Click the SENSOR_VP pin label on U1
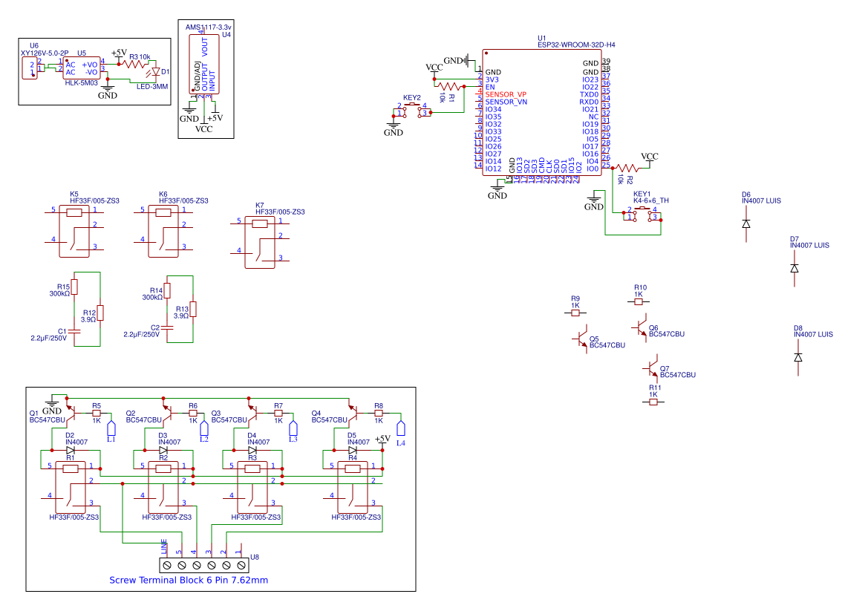 505,94
